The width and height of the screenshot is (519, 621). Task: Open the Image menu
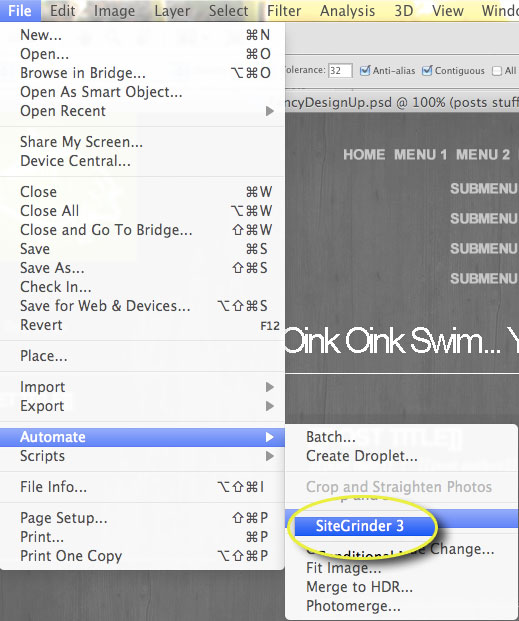click(114, 11)
